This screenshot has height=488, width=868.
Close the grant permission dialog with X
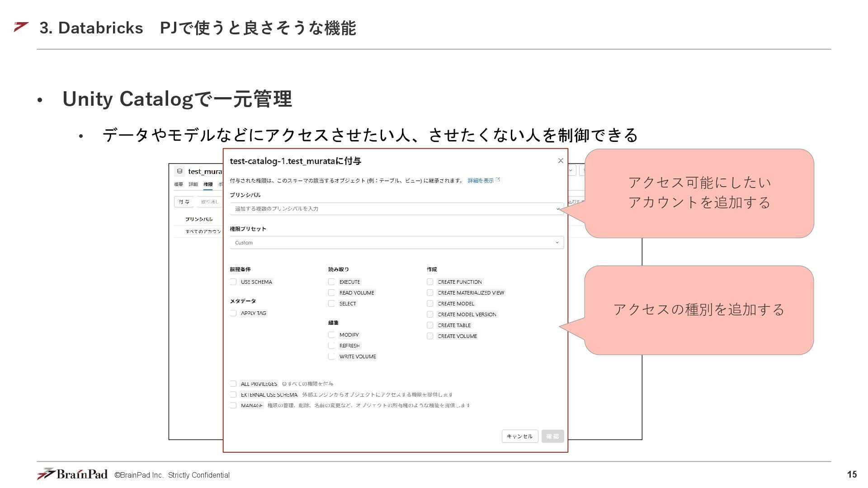pyautogui.click(x=561, y=161)
